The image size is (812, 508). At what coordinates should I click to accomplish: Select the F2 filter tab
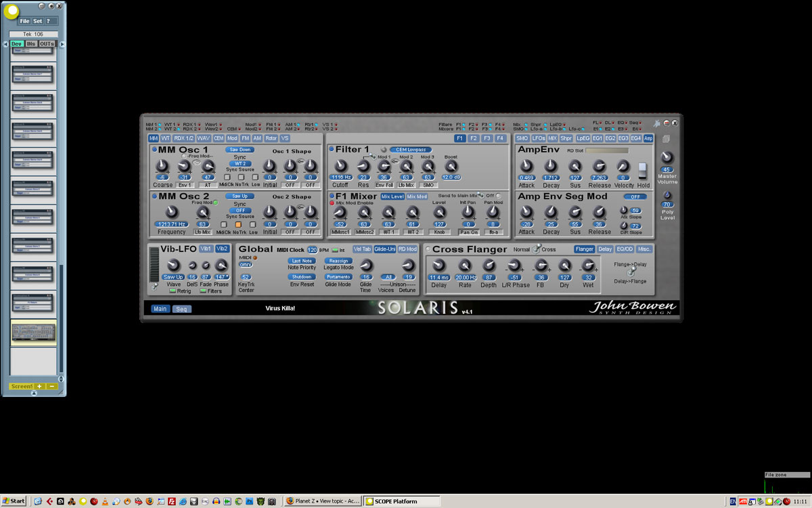click(x=474, y=138)
